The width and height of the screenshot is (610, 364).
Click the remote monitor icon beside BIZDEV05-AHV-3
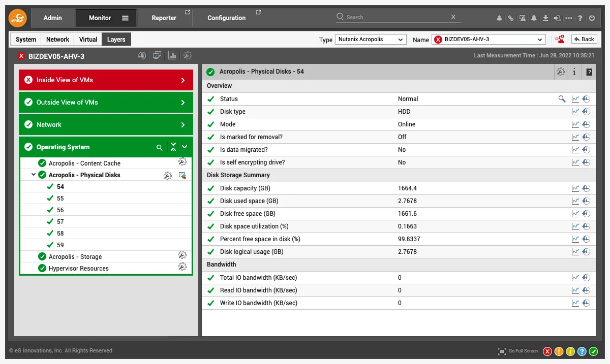157,55
